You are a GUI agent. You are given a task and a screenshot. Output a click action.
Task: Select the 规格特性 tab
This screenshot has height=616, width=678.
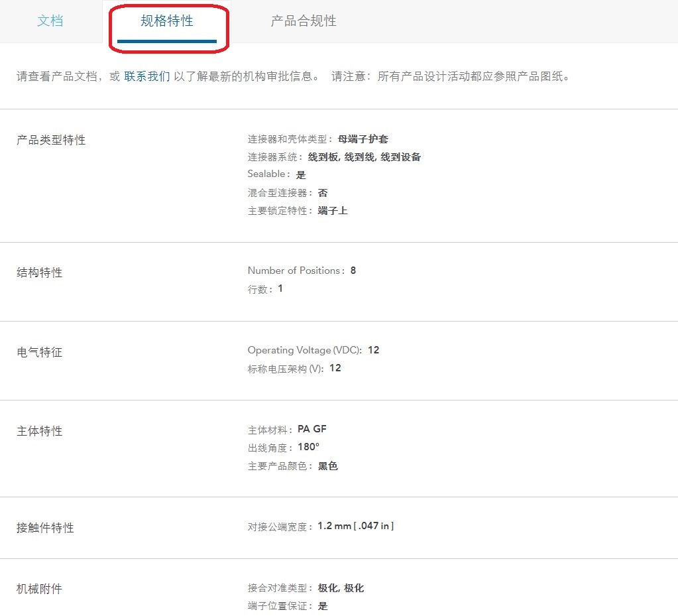coord(167,21)
